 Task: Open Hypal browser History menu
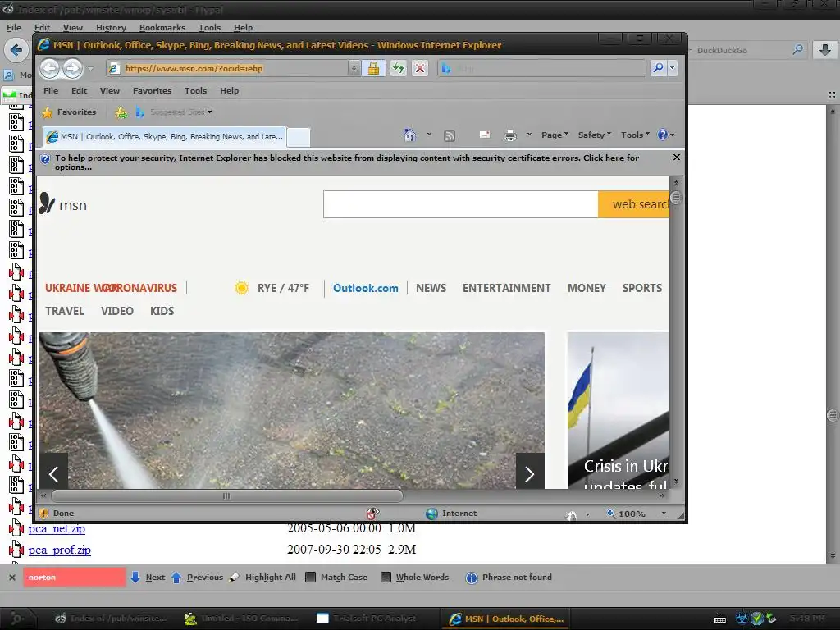(111, 27)
